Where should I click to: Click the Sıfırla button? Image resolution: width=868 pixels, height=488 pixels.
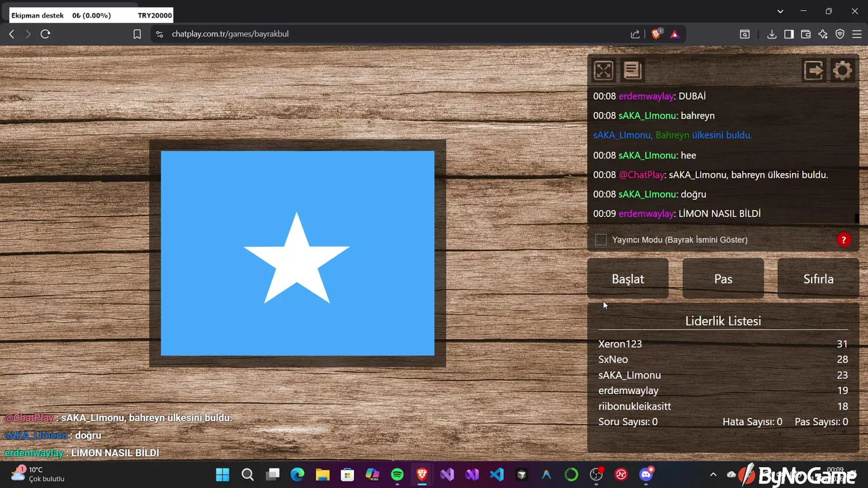pos(818,279)
